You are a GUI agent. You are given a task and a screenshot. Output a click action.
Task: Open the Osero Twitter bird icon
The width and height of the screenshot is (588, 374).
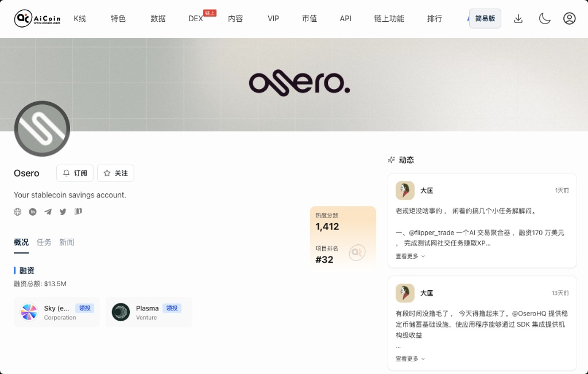tap(63, 212)
